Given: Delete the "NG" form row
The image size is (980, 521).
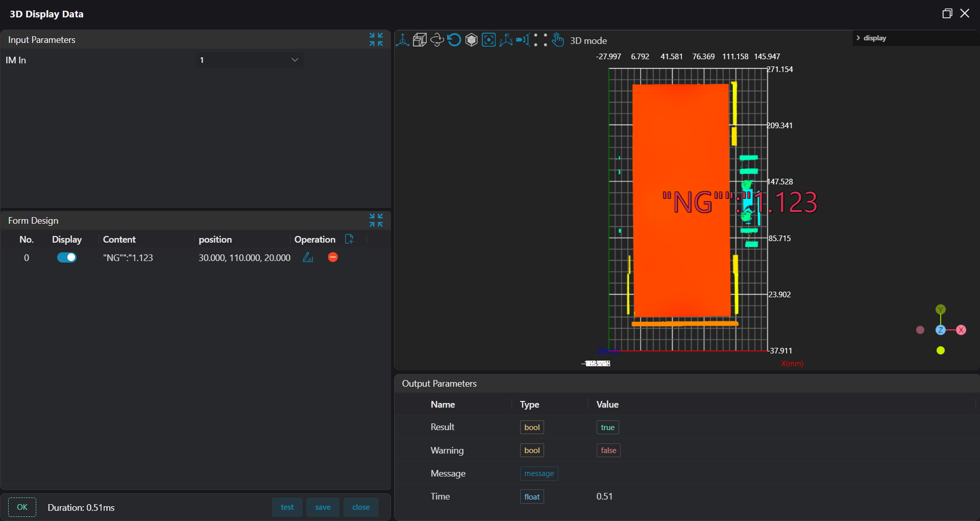Looking at the screenshot, I should coord(333,257).
